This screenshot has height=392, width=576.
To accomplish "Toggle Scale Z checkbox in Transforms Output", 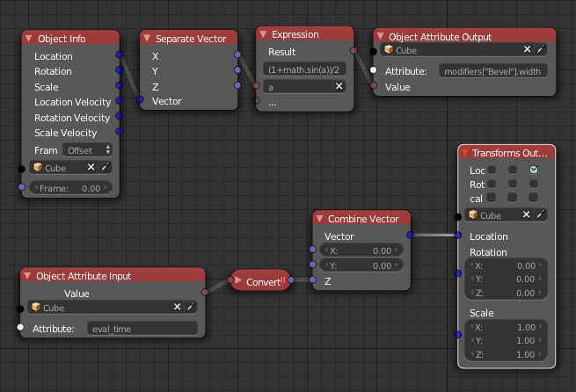I will [534, 198].
